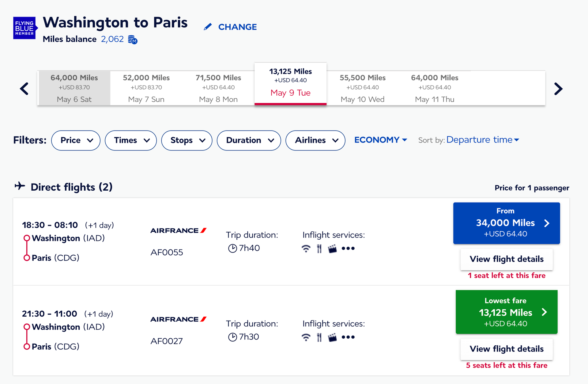The image size is (588, 384).
Task: Open the Airlines filter dropdown
Action: (x=315, y=140)
